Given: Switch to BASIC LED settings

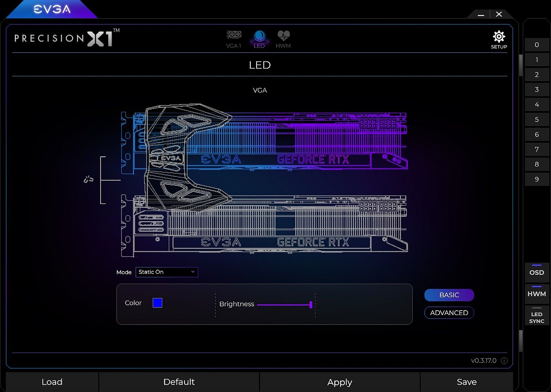Looking at the screenshot, I should pos(449,295).
